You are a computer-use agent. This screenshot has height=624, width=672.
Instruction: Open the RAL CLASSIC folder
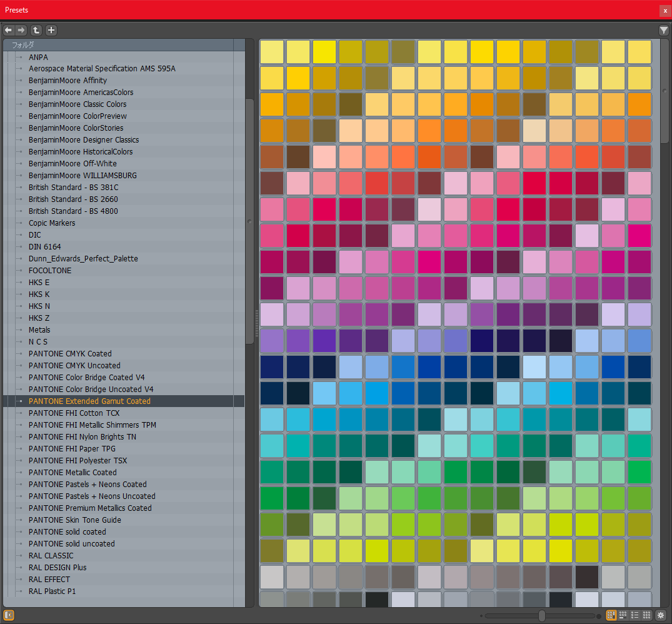(51, 555)
